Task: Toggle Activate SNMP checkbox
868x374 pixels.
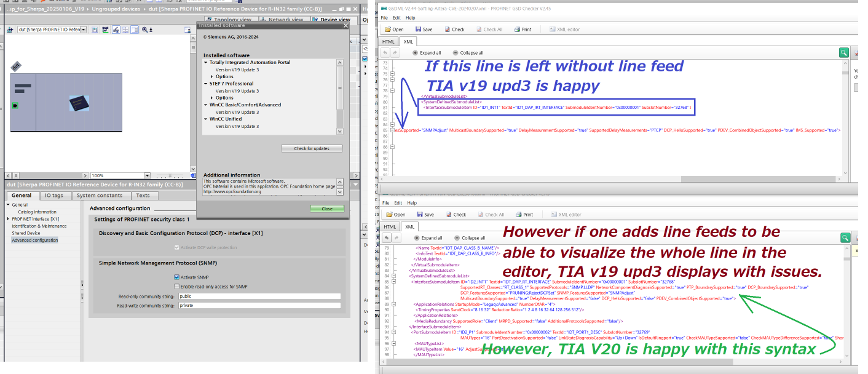Action: point(176,277)
